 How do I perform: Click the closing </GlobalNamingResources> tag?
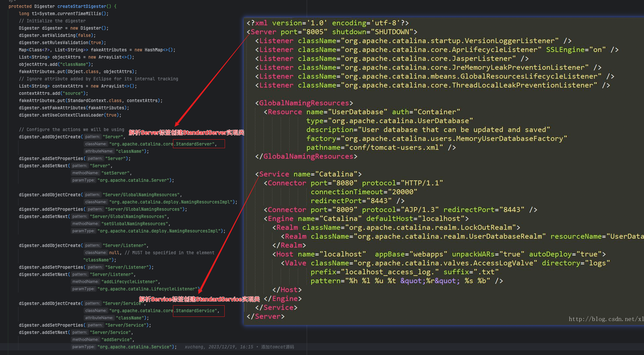tap(306, 156)
